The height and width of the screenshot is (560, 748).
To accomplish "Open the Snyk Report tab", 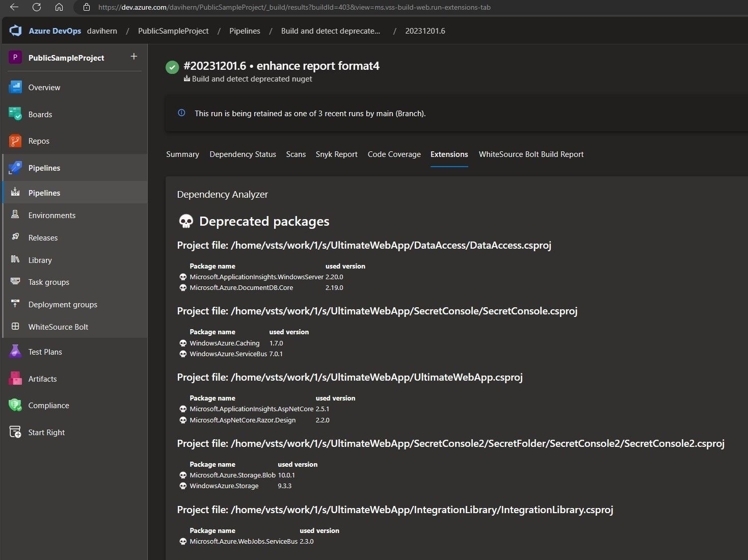I will click(336, 154).
